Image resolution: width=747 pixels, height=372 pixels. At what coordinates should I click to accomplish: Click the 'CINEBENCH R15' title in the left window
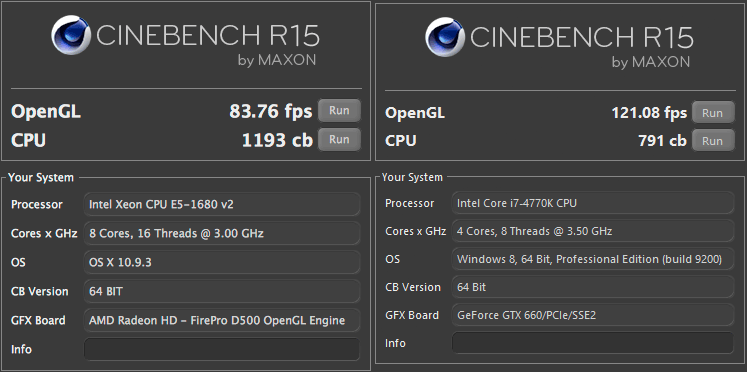tap(208, 35)
